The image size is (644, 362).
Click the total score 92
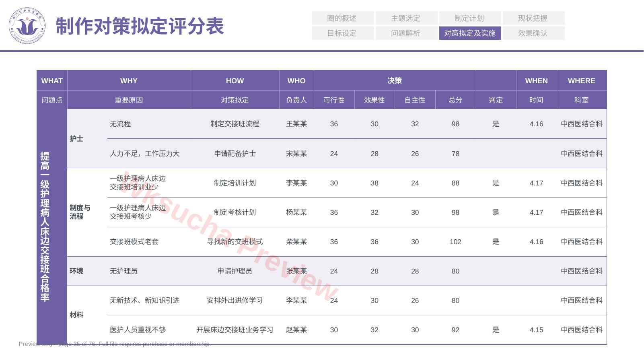tap(455, 330)
